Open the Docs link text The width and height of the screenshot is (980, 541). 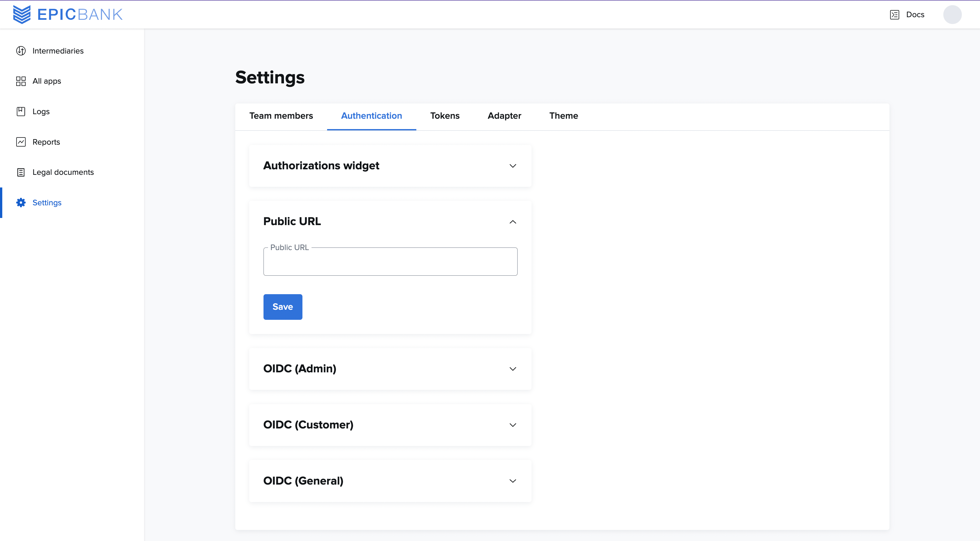915,15
